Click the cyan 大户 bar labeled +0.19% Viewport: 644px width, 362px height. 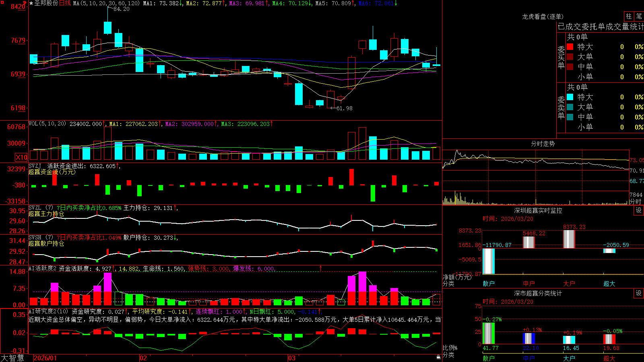(x=569, y=340)
